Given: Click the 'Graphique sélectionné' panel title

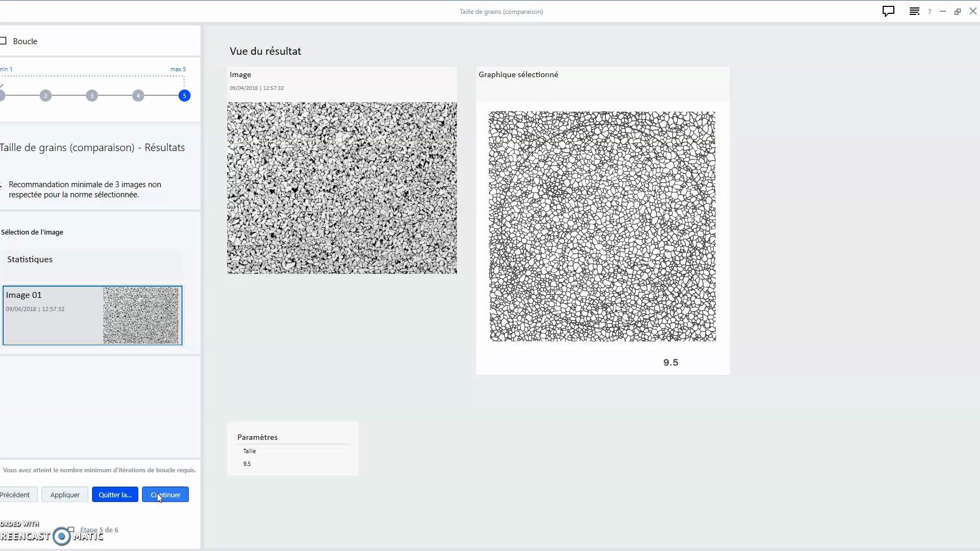Looking at the screenshot, I should click(518, 74).
